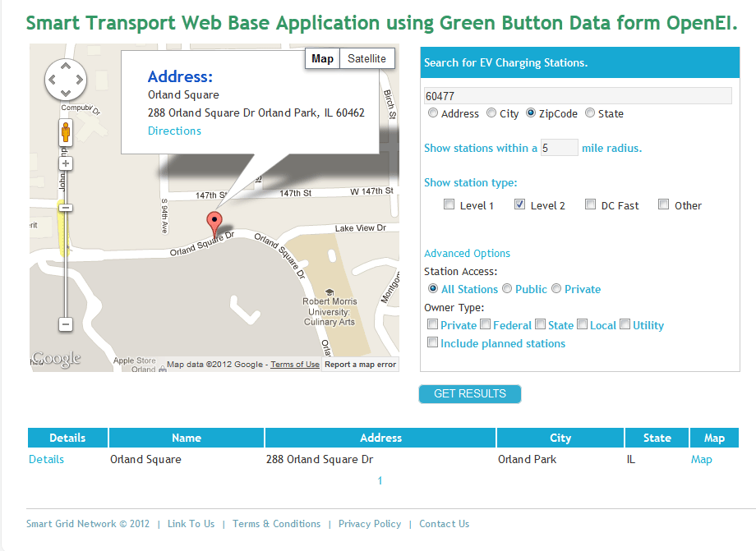Pan the map down with the arrow control
756x551 pixels.
tap(66, 93)
